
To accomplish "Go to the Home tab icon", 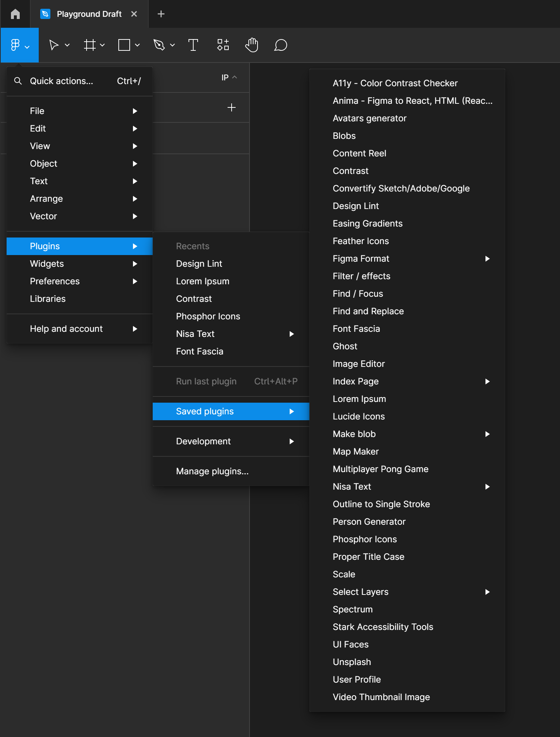I will pos(15,14).
